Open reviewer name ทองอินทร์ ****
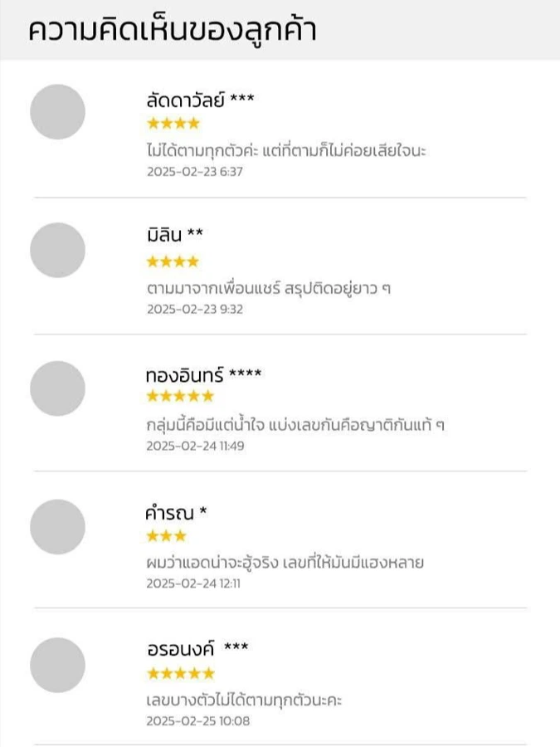Screen dimensions: 560x747 203,374
